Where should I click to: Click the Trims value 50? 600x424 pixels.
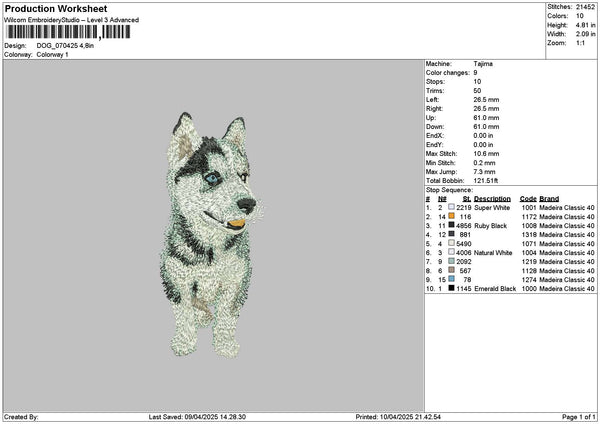pos(477,91)
